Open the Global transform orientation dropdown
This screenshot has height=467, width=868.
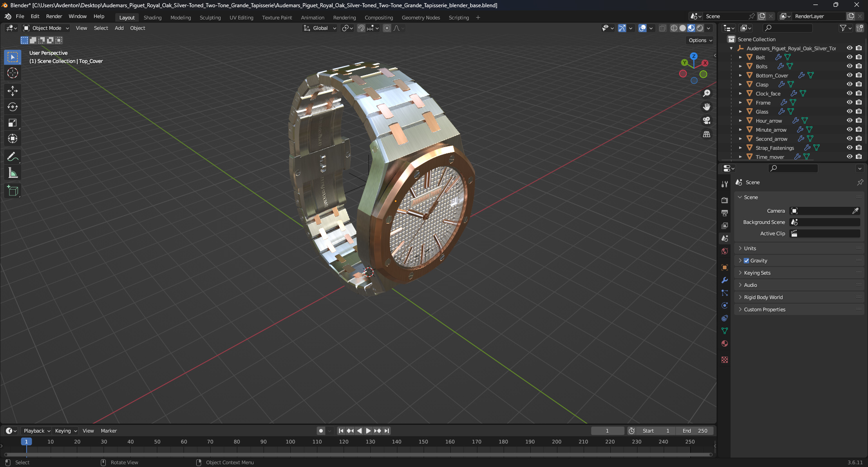[320, 28]
